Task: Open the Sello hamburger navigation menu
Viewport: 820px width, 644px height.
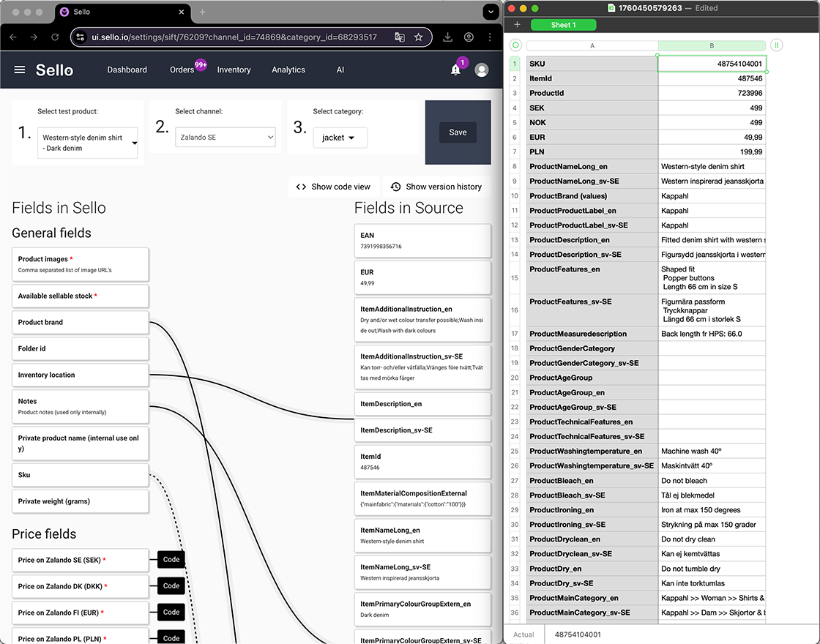Action: 19,70
